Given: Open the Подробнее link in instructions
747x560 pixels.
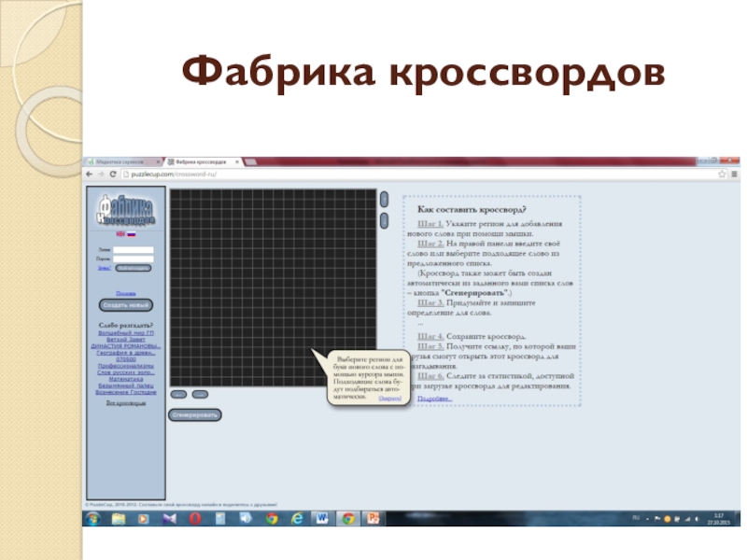Looking at the screenshot, I should (434, 399).
